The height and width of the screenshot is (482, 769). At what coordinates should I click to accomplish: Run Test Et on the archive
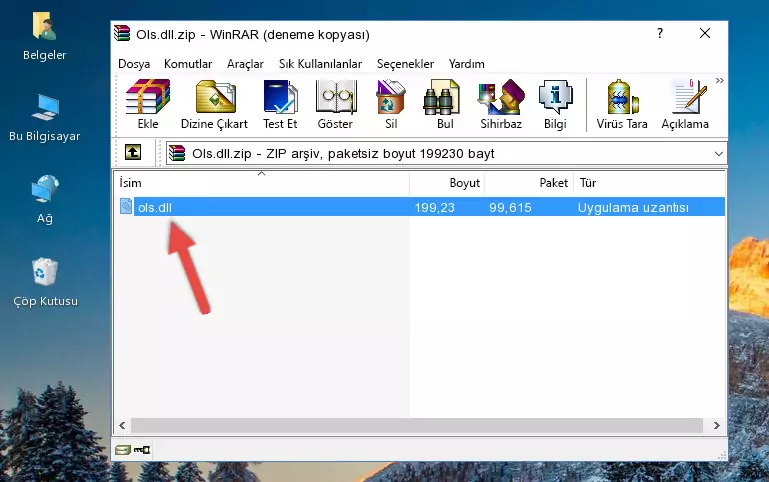tap(280, 104)
